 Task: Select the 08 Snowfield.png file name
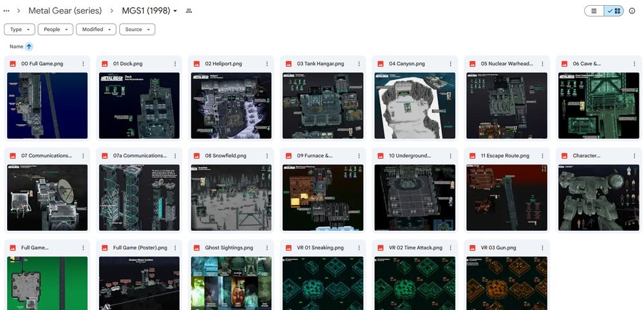coord(226,156)
